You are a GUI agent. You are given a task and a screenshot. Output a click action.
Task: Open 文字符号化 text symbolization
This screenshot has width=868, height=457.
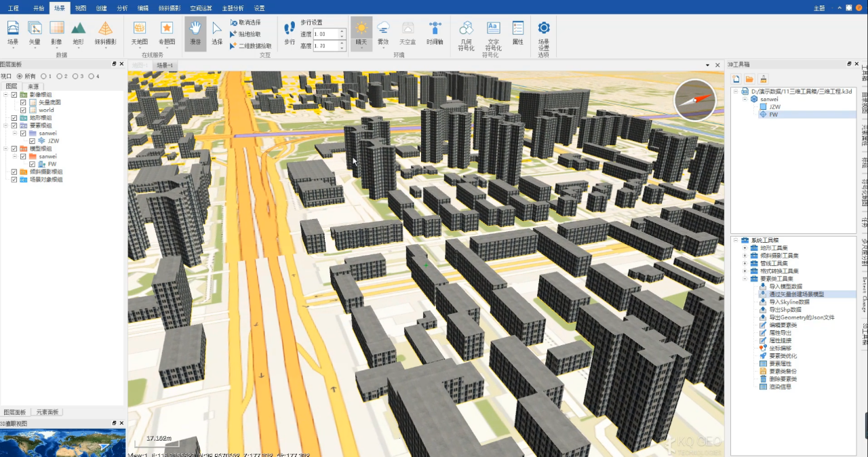(x=494, y=36)
